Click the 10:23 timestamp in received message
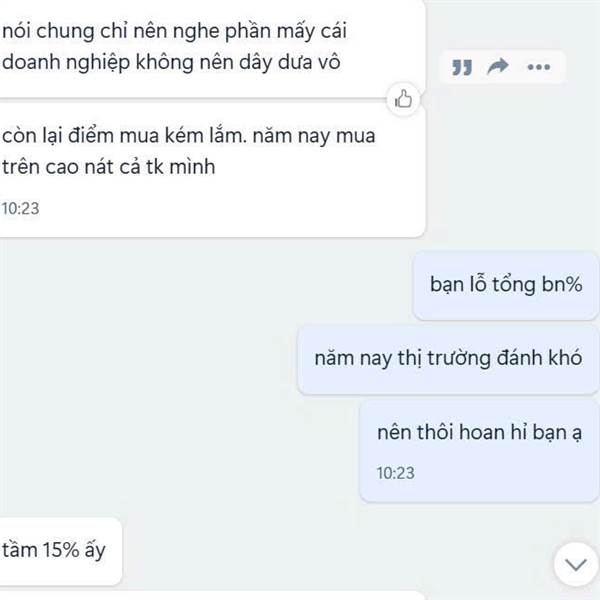Screen dimensions: 600x600 tap(21, 209)
